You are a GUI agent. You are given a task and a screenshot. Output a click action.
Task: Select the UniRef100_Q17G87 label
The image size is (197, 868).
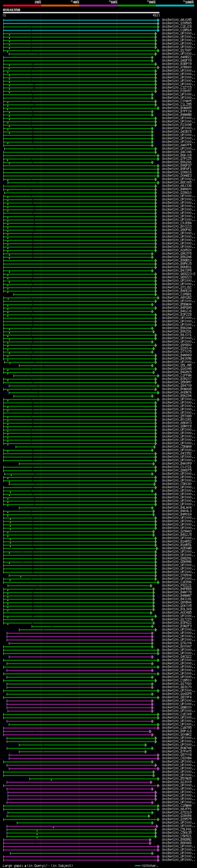(x=177, y=50)
